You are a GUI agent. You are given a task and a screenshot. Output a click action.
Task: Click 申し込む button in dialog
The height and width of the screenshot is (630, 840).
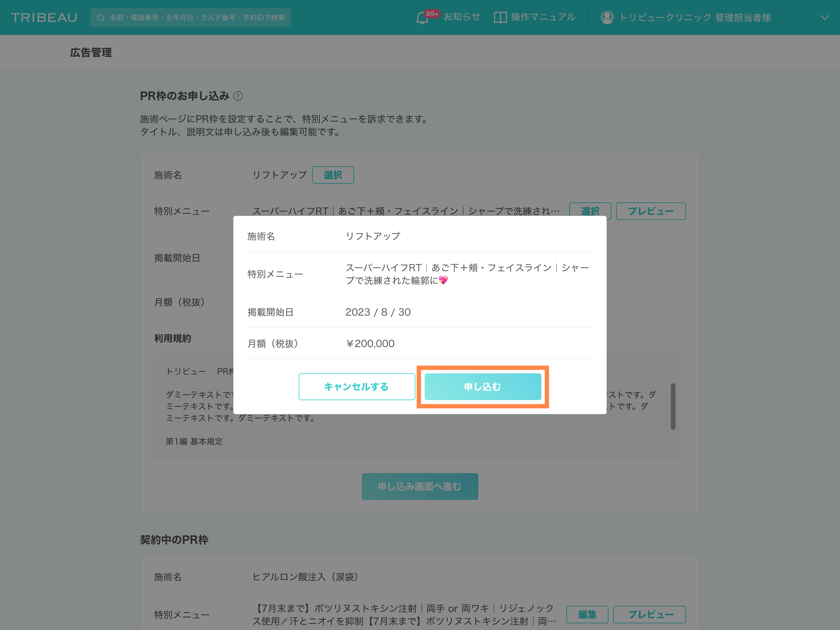pos(483,386)
